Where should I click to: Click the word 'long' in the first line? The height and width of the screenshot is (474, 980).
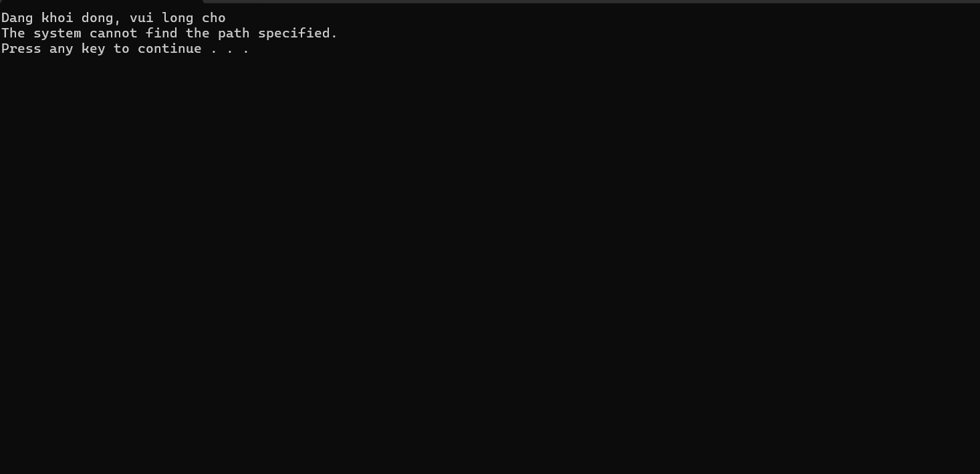pos(178,19)
